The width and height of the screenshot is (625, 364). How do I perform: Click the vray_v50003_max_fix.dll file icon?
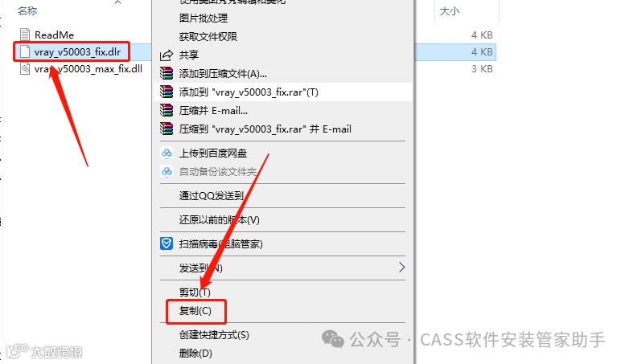click(x=25, y=68)
